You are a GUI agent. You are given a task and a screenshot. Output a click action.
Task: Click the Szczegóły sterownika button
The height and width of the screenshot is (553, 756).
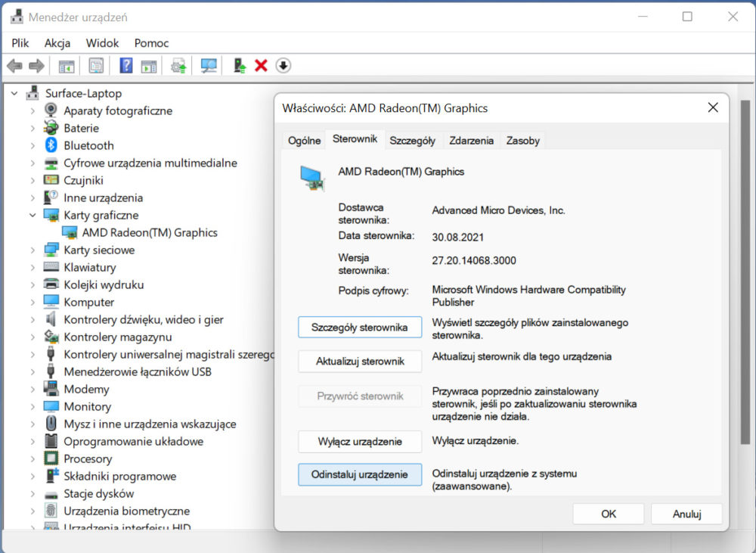[x=360, y=327]
